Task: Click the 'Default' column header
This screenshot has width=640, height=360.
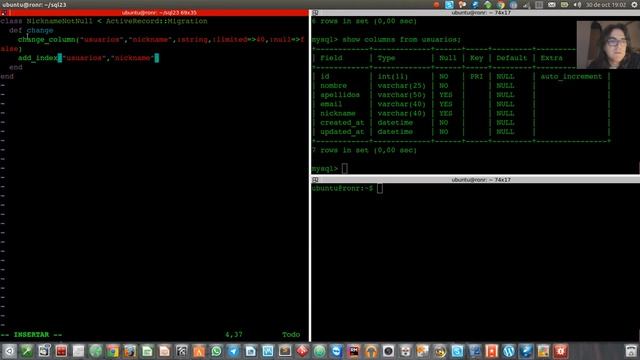Action: click(x=511, y=58)
